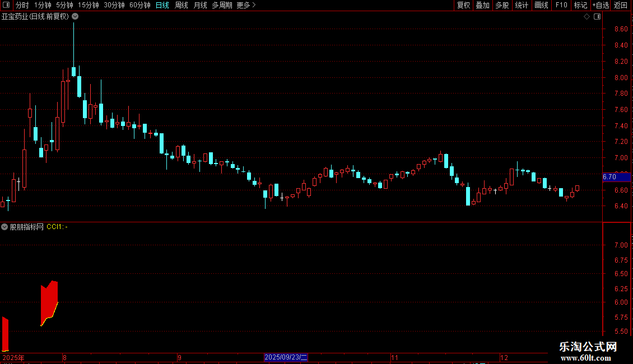633x364 pixels.
Task: Select the 15分钟 period
Action: (88, 5)
